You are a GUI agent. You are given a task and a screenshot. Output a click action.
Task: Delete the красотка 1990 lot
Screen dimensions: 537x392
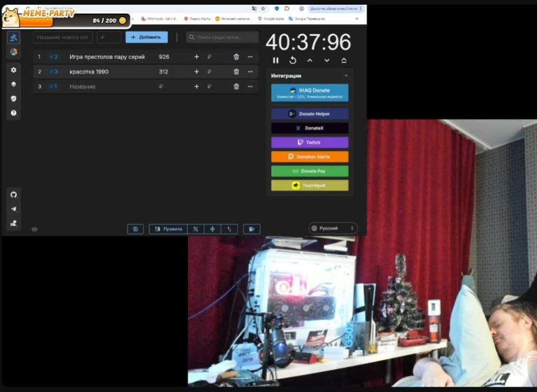pyautogui.click(x=236, y=71)
